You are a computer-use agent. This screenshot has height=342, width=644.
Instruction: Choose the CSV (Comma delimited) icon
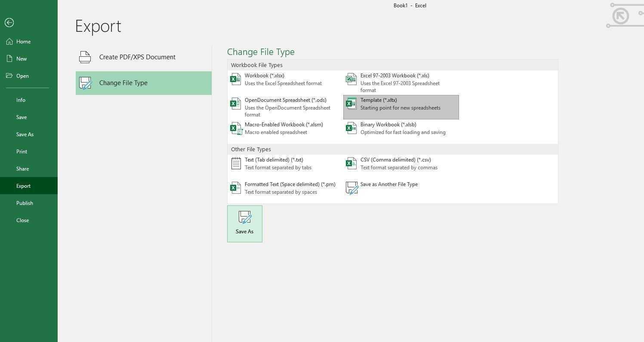tap(351, 163)
